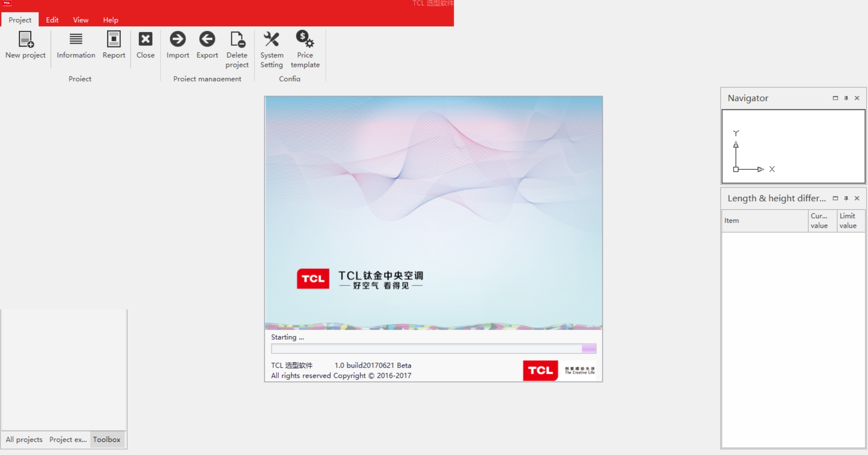Close Length & height difference panel

point(857,198)
